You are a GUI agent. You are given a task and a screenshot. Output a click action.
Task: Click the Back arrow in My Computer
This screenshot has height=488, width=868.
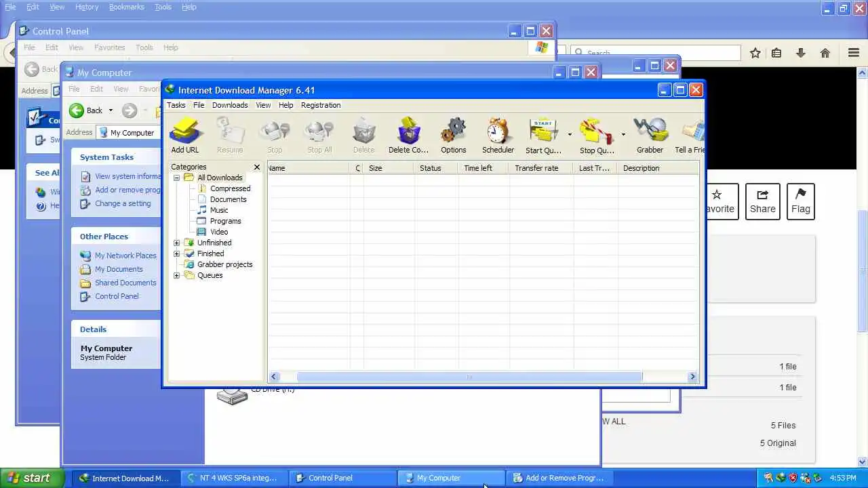coord(77,110)
